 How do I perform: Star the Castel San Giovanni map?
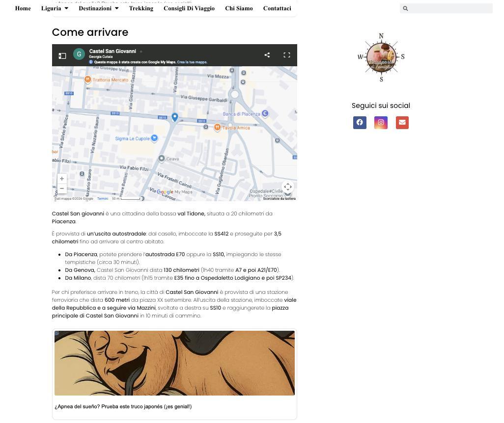tap(141, 52)
